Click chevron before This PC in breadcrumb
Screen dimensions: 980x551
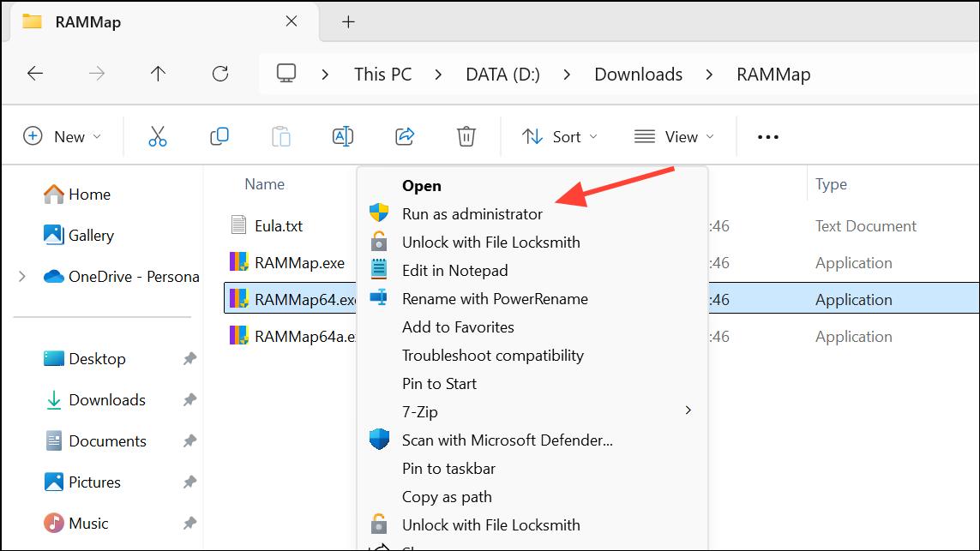pos(325,75)
